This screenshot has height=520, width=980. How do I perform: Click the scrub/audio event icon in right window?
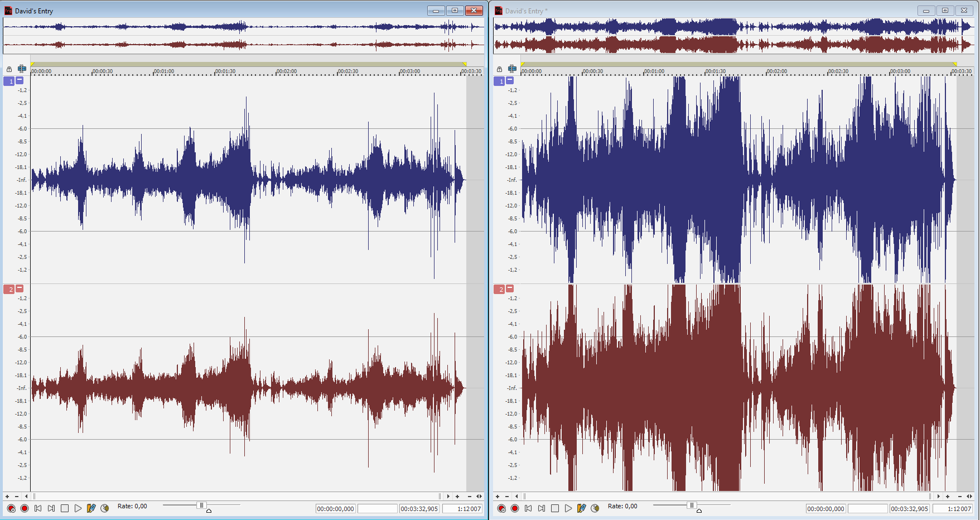tap(595, 508)
